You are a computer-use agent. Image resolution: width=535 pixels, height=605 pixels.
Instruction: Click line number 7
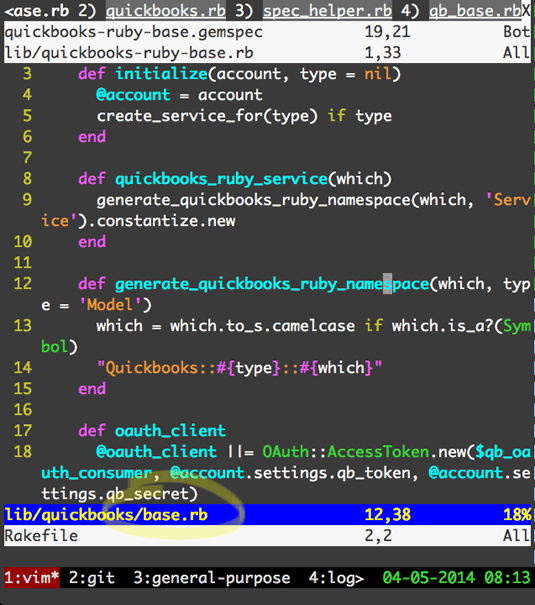(27, 158)
